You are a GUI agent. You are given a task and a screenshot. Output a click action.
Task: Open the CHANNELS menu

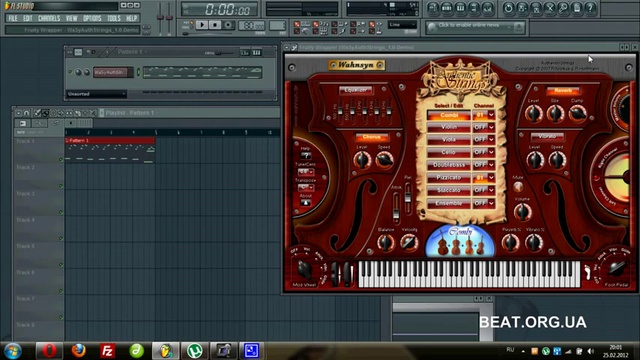pyautogui.click(x=49, y=18)
